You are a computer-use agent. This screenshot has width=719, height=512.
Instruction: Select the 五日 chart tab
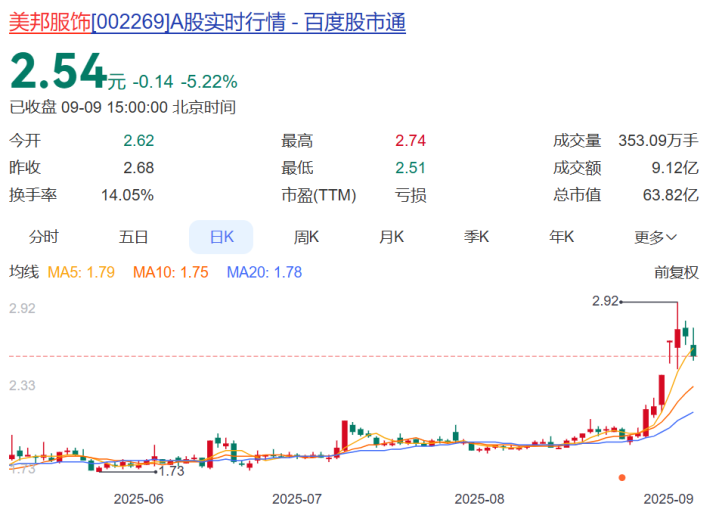(x=133, y=237)
